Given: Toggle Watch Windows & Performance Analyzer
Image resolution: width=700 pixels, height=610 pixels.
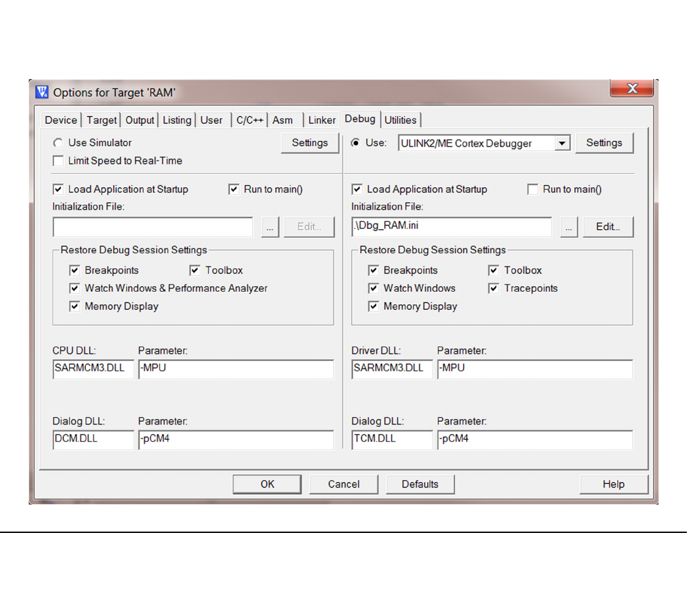Looking at the screenshot, I should (74, 289).
